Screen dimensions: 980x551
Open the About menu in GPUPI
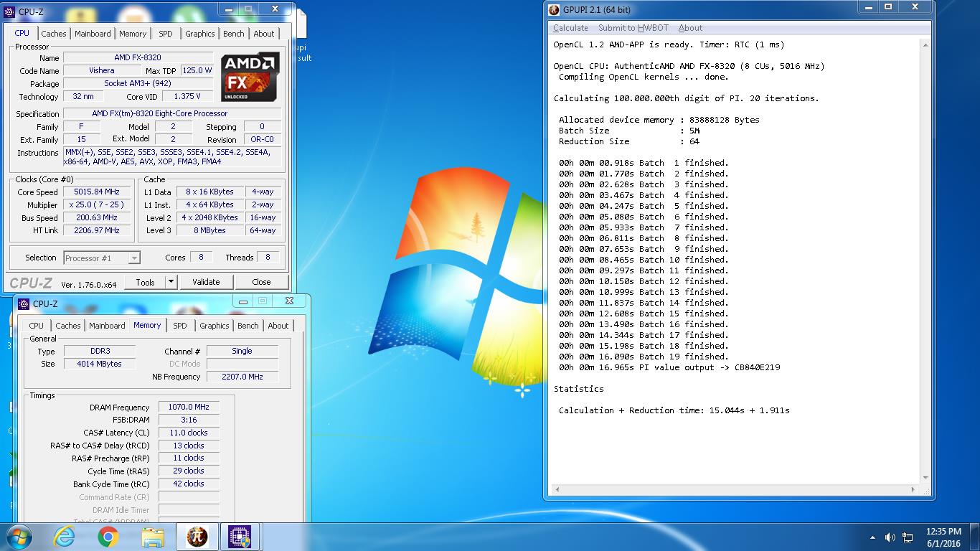tap(691, 28)
